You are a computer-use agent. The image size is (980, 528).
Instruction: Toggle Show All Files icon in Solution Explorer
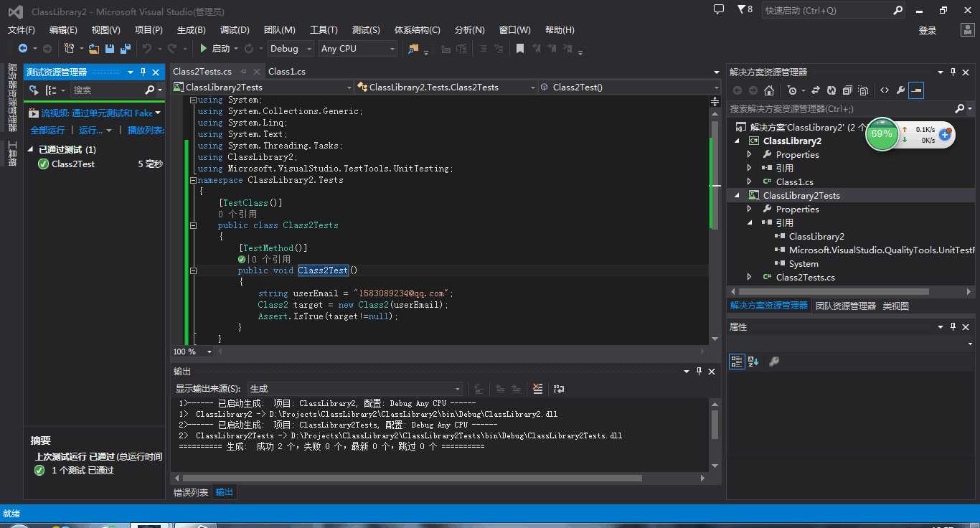tap(863, 90)
